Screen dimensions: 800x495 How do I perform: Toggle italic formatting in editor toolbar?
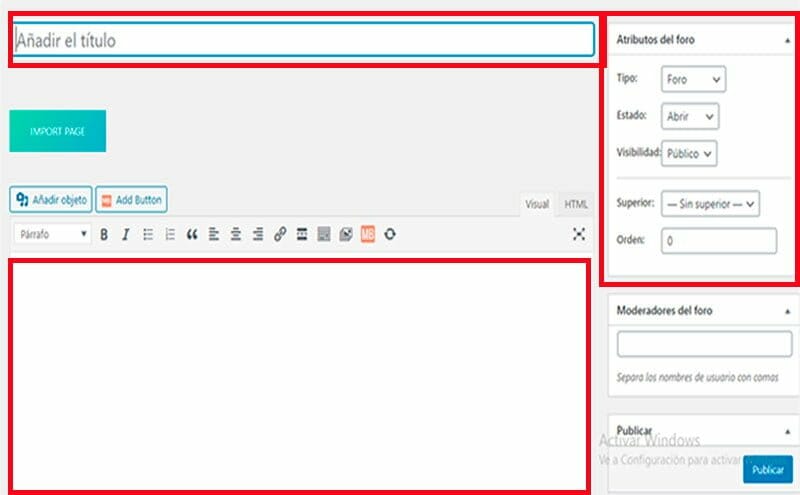pyautogui.click(x=126, y=234)
